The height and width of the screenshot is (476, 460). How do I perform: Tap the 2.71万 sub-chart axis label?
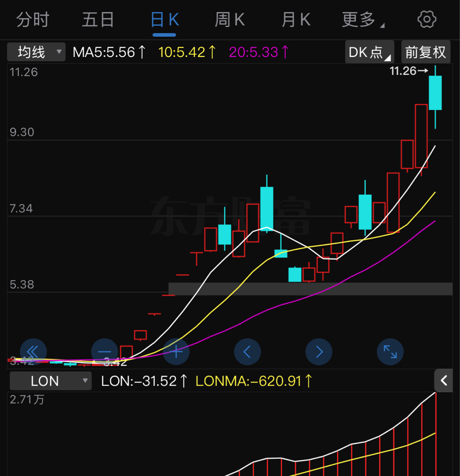27,399
